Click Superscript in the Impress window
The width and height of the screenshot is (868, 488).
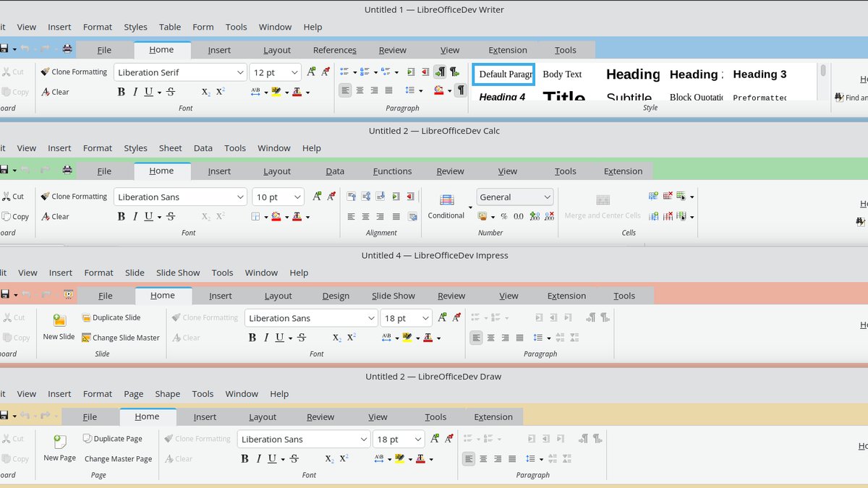pos(352,338)
